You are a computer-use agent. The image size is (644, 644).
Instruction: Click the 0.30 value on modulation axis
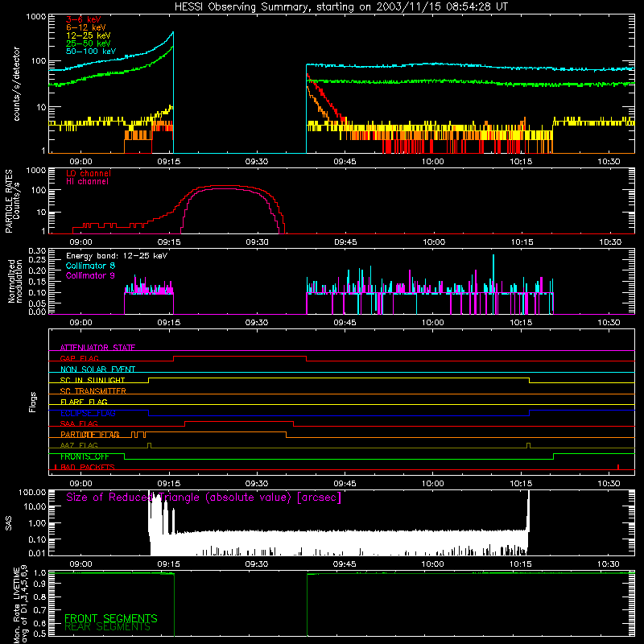(x=37, y=251)
